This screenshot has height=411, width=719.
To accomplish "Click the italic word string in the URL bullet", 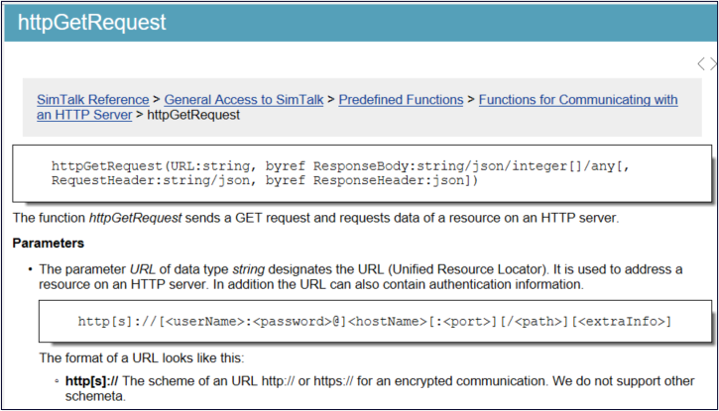I will [252, 270].
